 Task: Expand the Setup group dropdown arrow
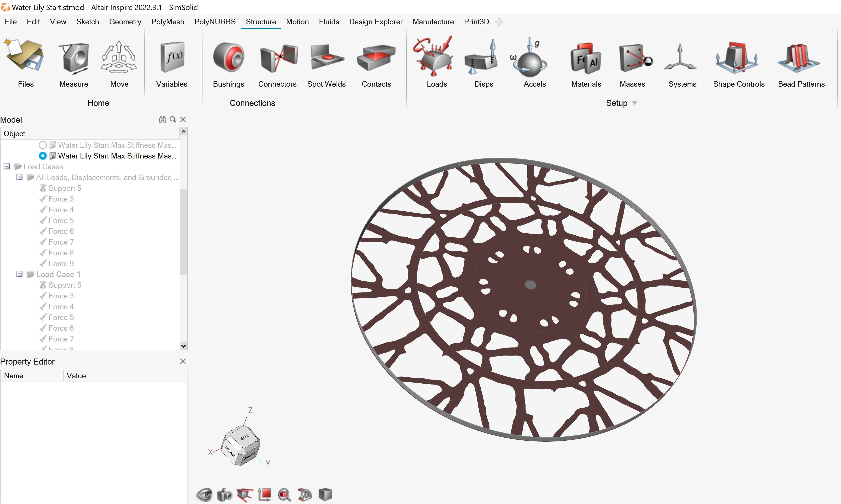pyautogui.click(x=634, y=103)
